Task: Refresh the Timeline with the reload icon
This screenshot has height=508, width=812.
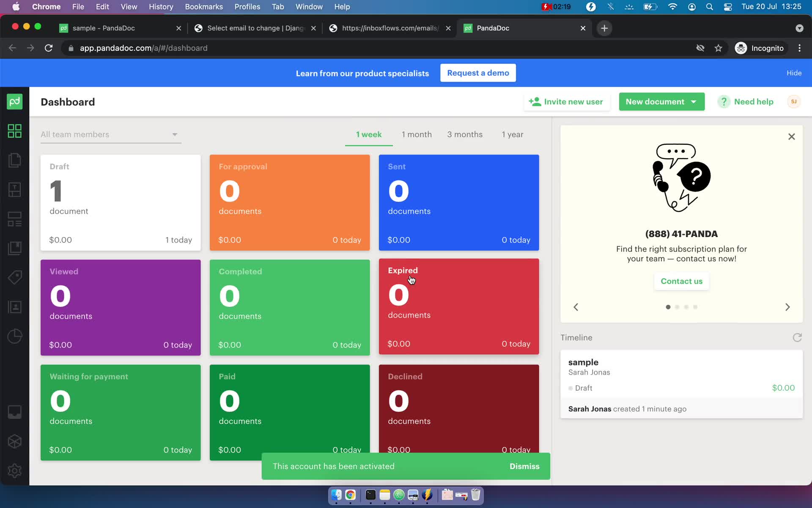Action: pos(797,337)
